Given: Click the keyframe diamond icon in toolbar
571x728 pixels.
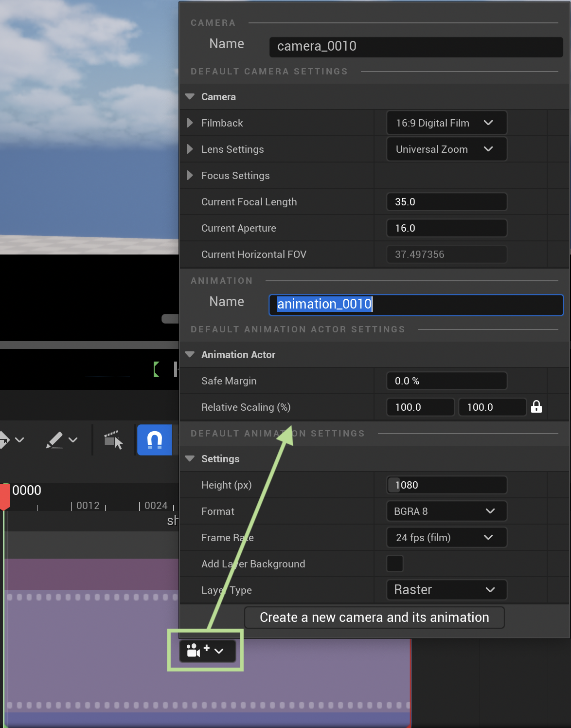Looking at the screenshot, I should [x=4, y=440].
